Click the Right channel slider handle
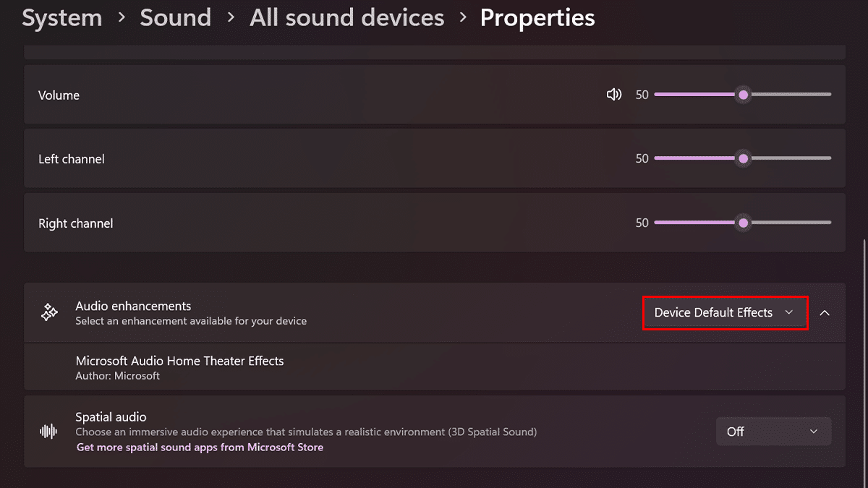 743,222
